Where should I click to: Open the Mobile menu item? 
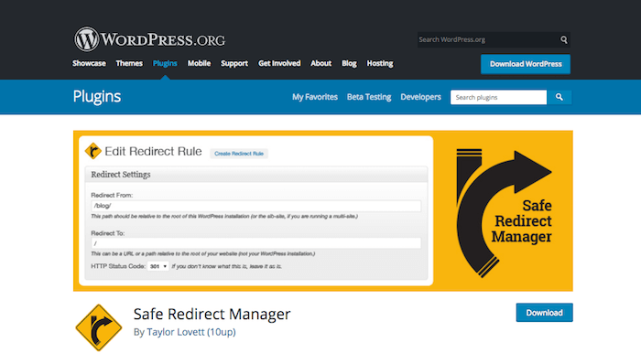click(199, 63)
